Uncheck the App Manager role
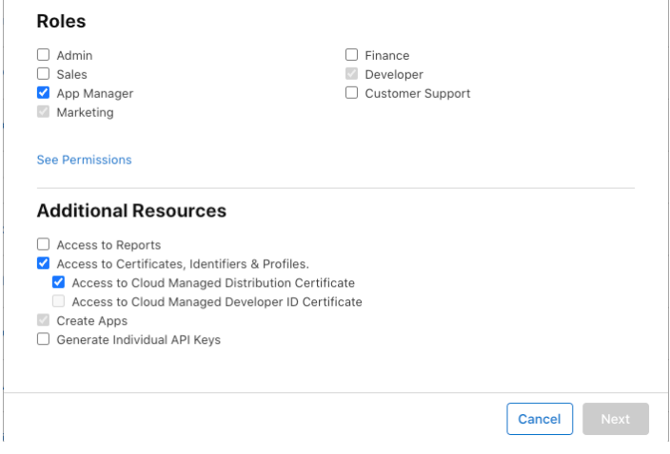This screenshot has width=670, height=454. pyautogui.click(x=43, y=93)
